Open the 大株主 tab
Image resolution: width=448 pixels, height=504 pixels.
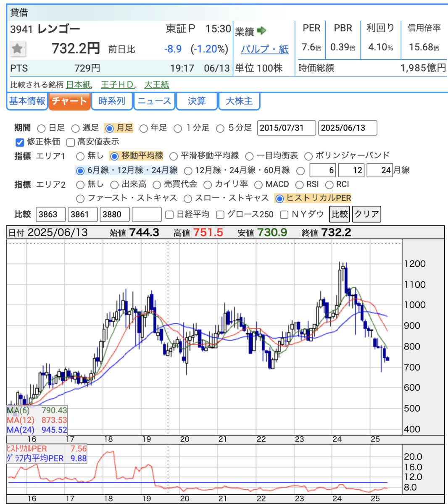(239, 101)
